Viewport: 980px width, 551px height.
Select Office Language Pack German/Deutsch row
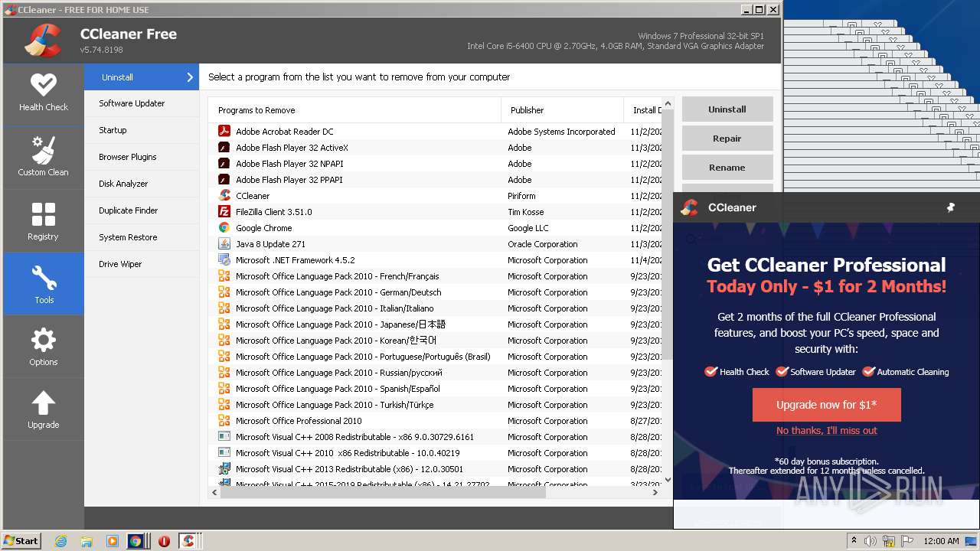pyautogui.click(x=435, y=292)
